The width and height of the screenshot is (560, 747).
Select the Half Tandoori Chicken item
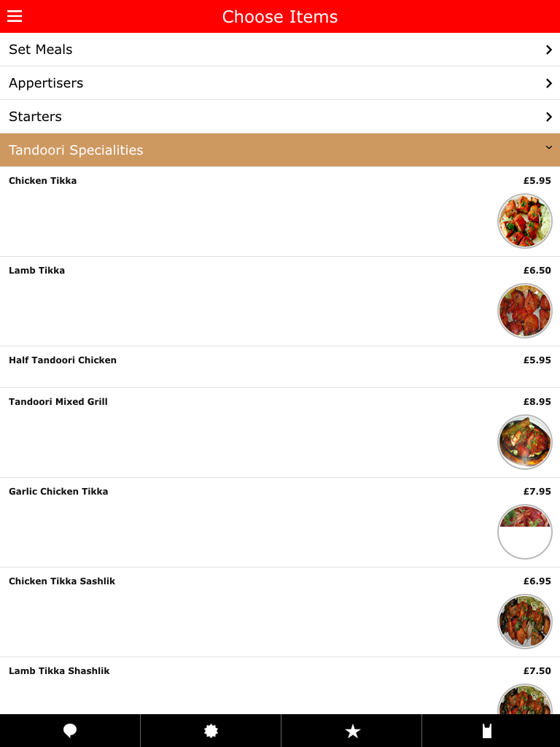coord(63,360)
